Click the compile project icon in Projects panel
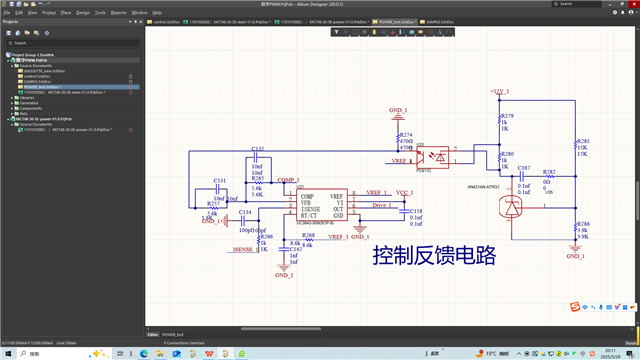Viewport: 640px width, 360px height. coord(18,33)
